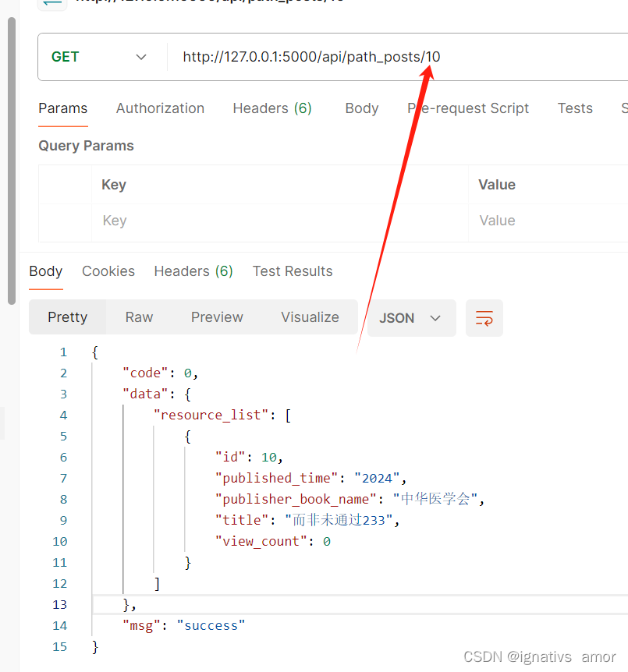The height and width of the screenshot is (672, 628).
Task: Click the "2024" value in response
Action: [x=377, y=478]
